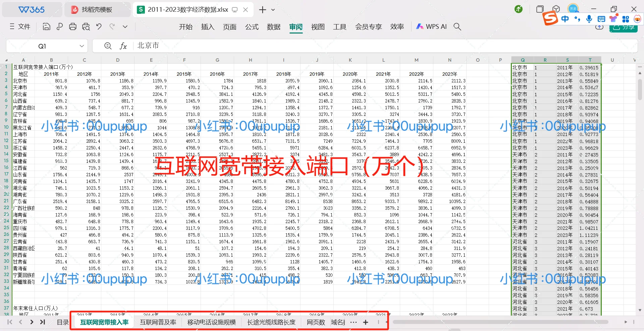Insert a function using the fx icon
The image size is (644, 331).
(123, 46)
